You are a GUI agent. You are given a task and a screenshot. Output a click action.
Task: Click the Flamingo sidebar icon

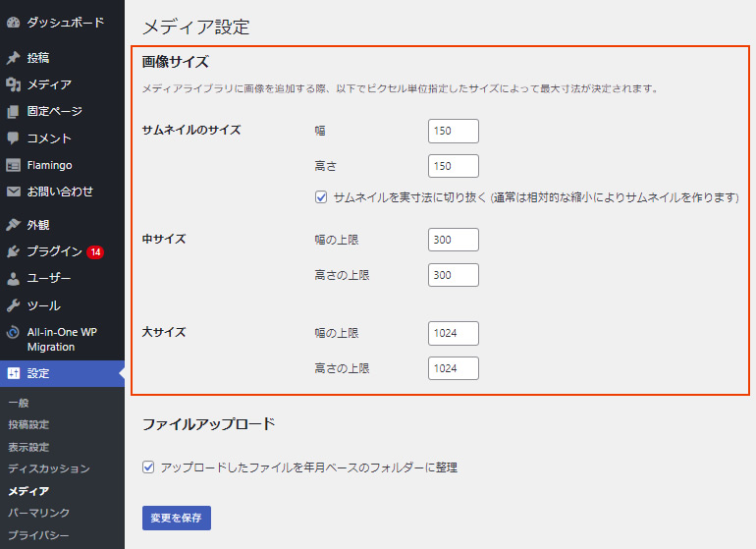pos(13,165)
